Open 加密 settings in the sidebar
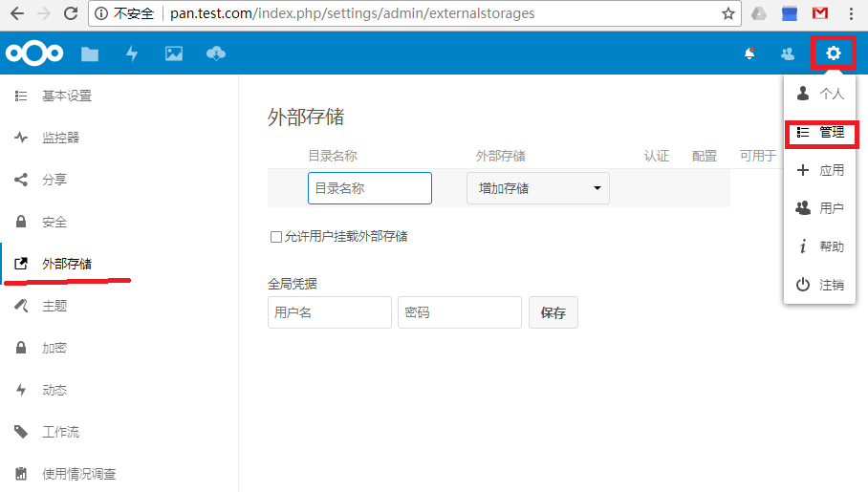The height and width of the screenshot is (492, 868). point(54,349)
